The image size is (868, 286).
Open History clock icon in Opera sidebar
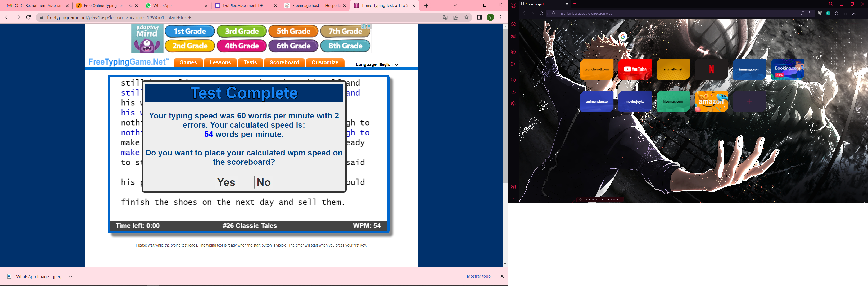[513, 80]
